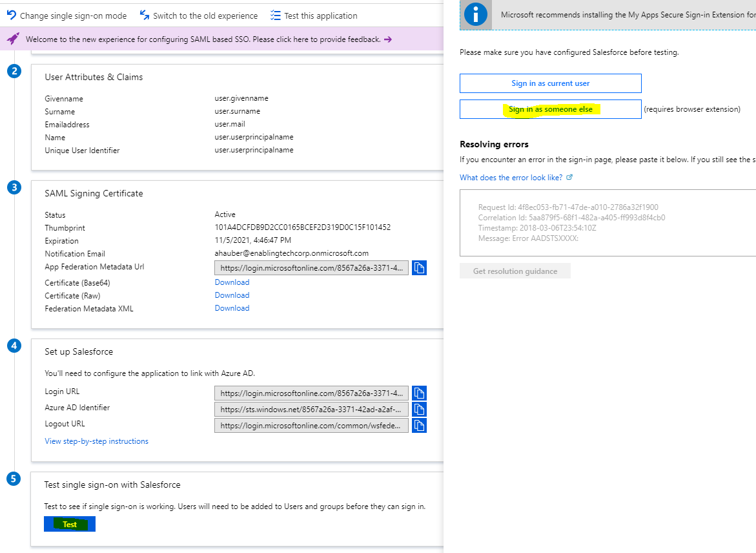The height and width of the screenshot is (553, 756).
Task: Click the Change single sign-on mode icon
Action: click(11, 15)
